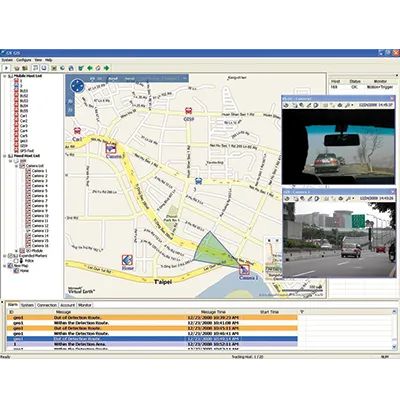This screenshot has width=400, height=400.
Task: Click magnifier zoom icon in Camera 1 video window
Action: [347, 199]
